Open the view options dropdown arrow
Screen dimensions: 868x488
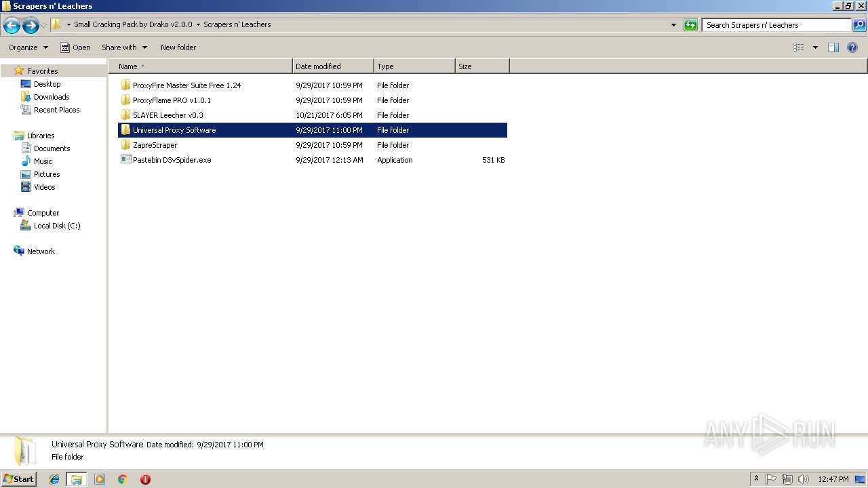[815, 47]
